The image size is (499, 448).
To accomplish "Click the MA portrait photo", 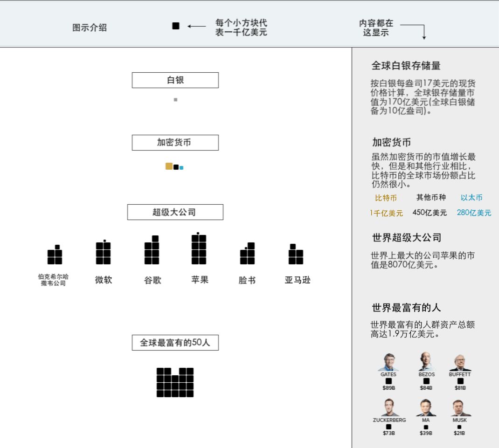I will (426, 408).
